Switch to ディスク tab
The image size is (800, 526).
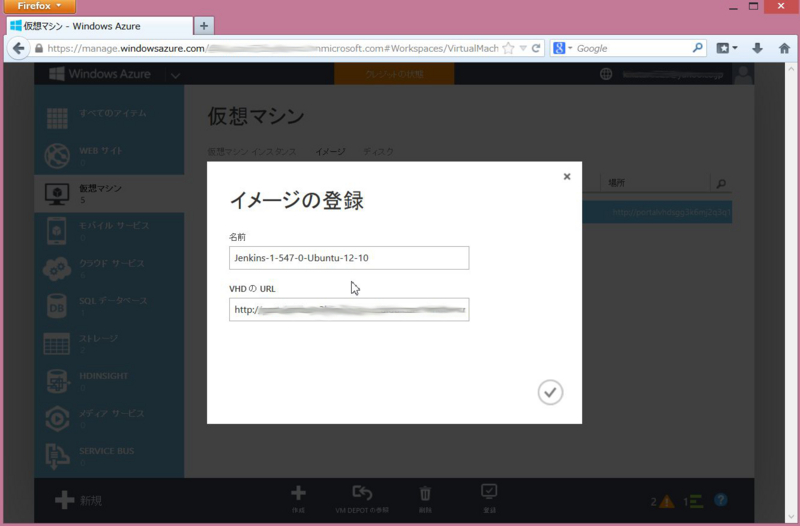pyautogui.click(x=378, y=152)
